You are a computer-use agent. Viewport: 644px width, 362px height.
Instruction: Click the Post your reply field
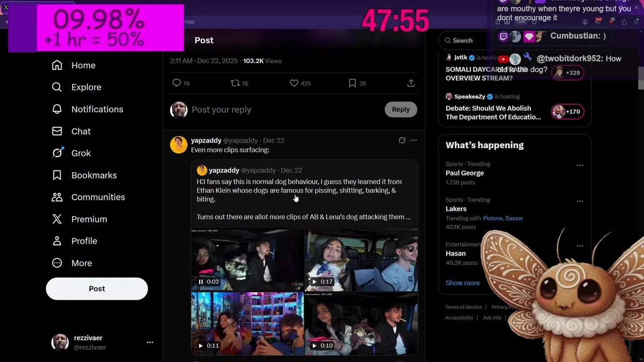click(x=285, y=110)
